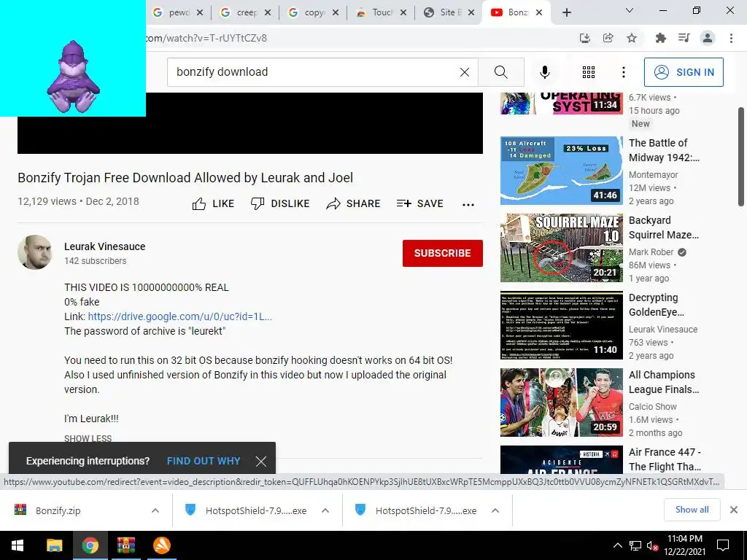Expand options for first HotspotShield download
The width and height of the screenshot is (747, 560).
point(325,510)
